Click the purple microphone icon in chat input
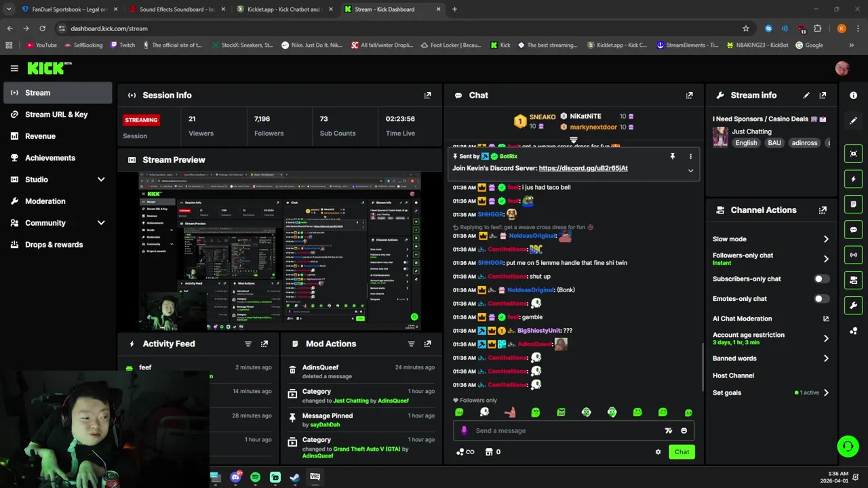868x488 pixels. tap(464, 430)
